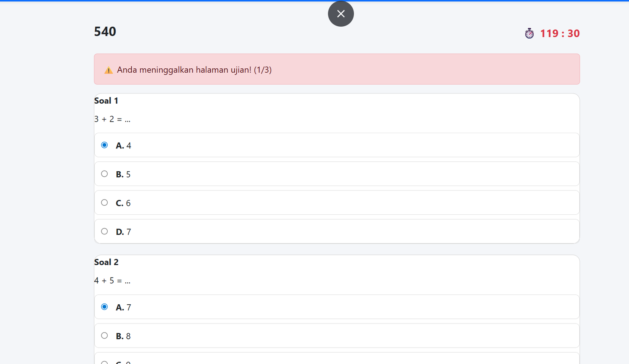Select the radio button for A in Soal 1
The width and height of the screenshot is (629, 364).
click(105, 145)
